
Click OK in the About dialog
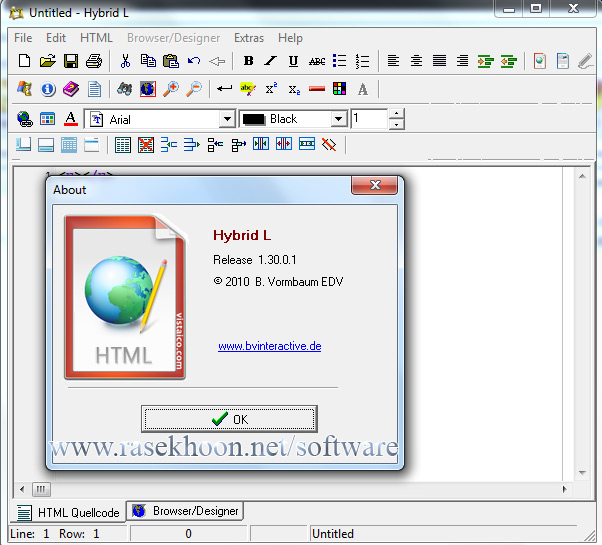pos(229,419)
